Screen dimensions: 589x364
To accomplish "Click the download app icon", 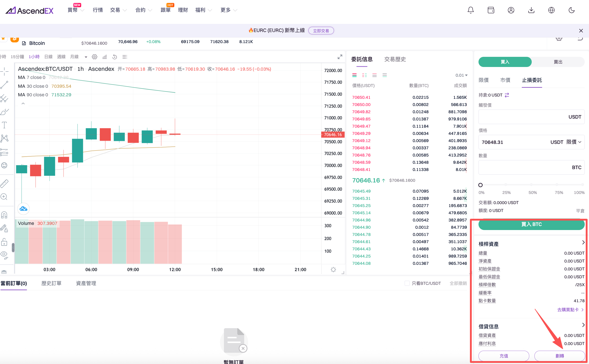I will click(x=531, y=10).
